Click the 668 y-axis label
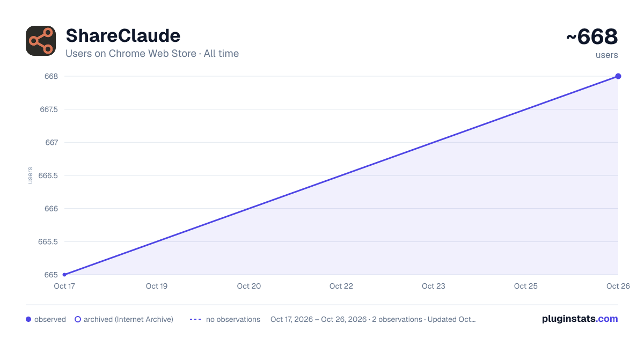This screenshot has height=338, width=644. [52, 76]
